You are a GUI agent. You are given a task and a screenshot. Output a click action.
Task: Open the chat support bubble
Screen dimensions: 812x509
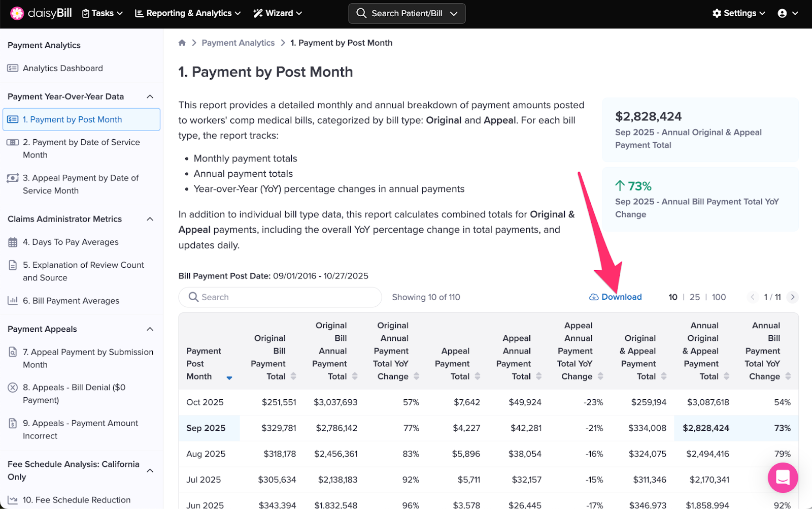click(x=783, y=478)
